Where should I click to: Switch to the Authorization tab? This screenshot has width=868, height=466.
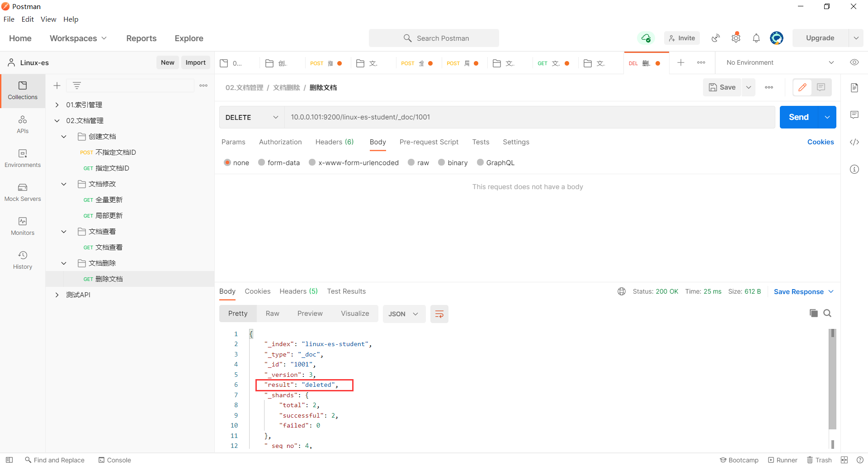[280, 142]
